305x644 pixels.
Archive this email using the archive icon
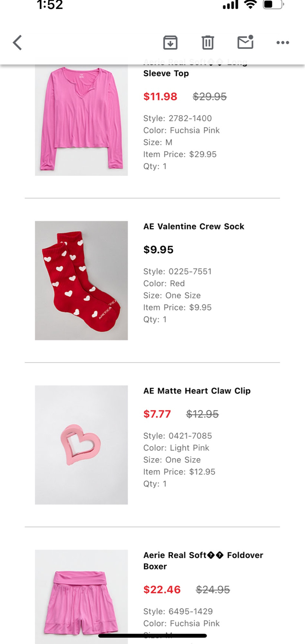171,42
